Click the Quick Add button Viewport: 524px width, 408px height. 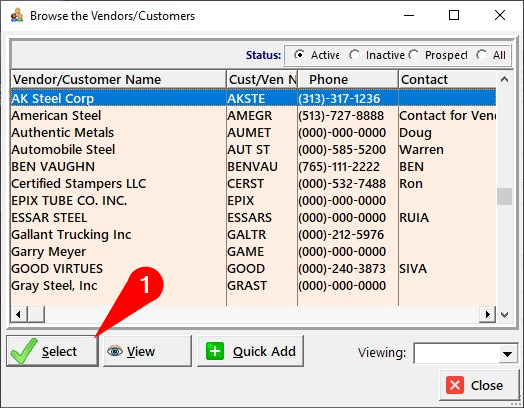click(250, 351)
